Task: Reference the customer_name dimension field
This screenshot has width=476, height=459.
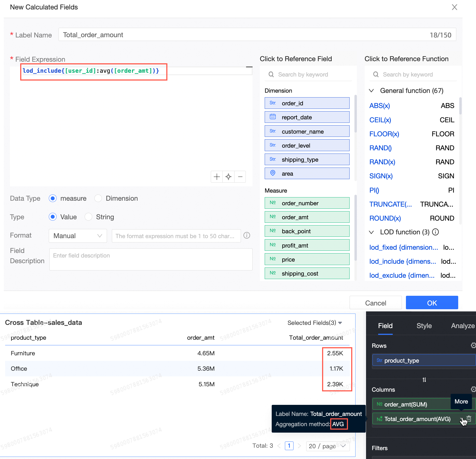Action: (307, 131)
